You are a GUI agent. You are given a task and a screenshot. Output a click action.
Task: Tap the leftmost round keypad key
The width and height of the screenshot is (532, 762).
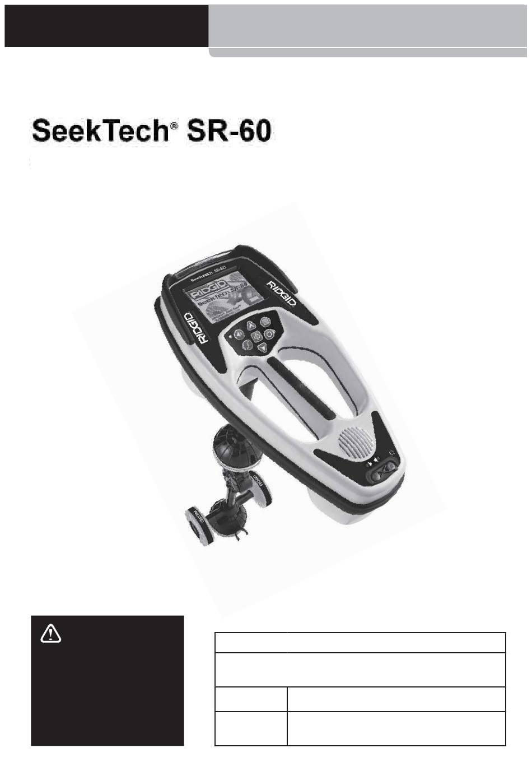(x=239, y=334)
